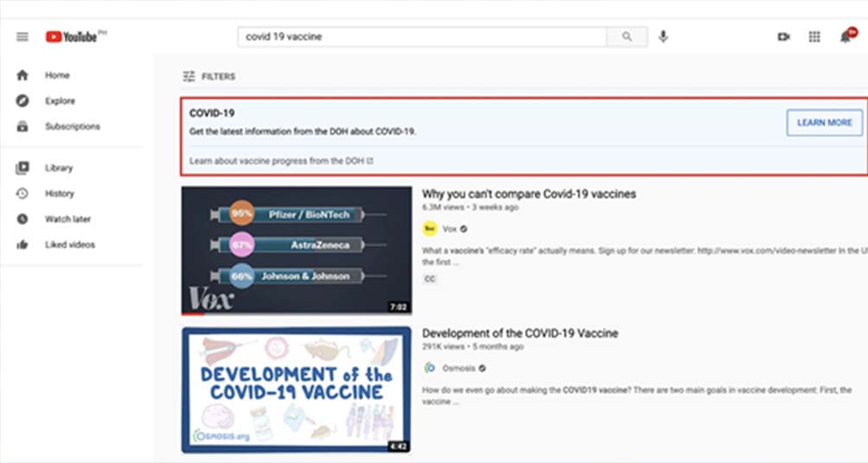Open Library in the sidebar
The height and width of the screenshot is (463, 868).
pos(59,168)
